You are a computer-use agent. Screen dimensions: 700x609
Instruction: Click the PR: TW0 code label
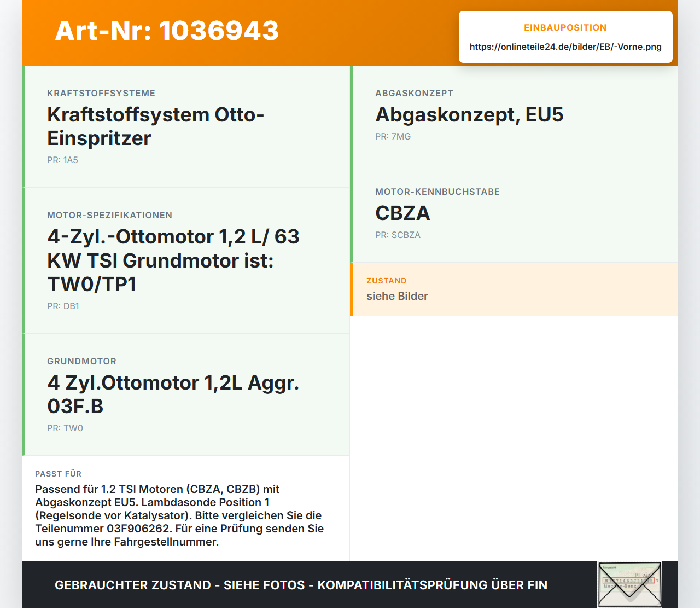(x=65, y=428)
